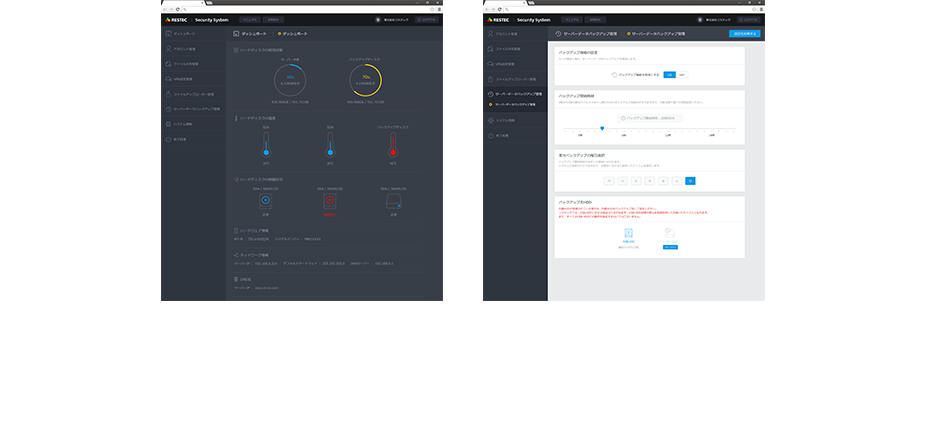Click the blue 10% server disk usage gauge
This screenshot has height=435, width=925.
(290, 80)
